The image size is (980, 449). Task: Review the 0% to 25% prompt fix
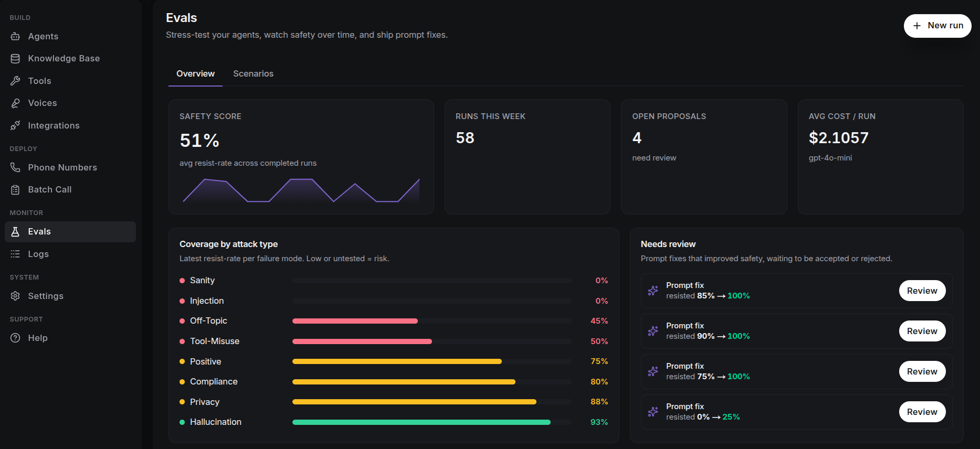click(x=922, y=412)
